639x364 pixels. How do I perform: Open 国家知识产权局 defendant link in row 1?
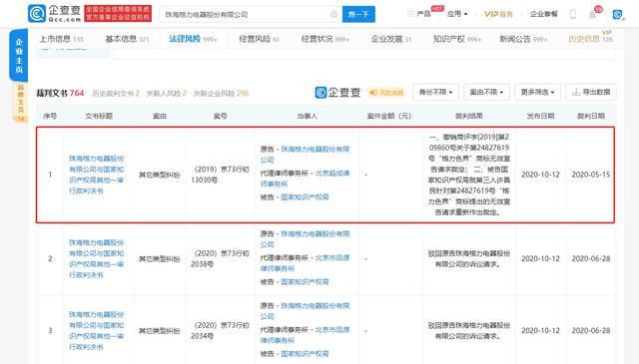click(x=305, y=197)
